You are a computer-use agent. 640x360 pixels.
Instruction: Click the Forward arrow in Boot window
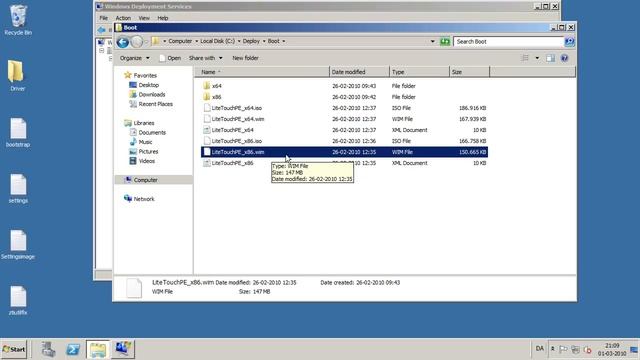[137, 42]
